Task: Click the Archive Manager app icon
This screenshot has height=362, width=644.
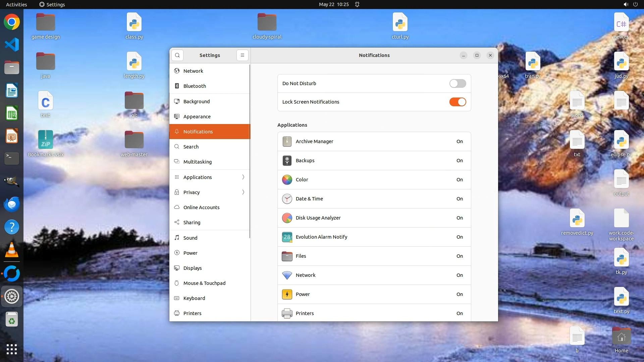Action: [287, 141]
